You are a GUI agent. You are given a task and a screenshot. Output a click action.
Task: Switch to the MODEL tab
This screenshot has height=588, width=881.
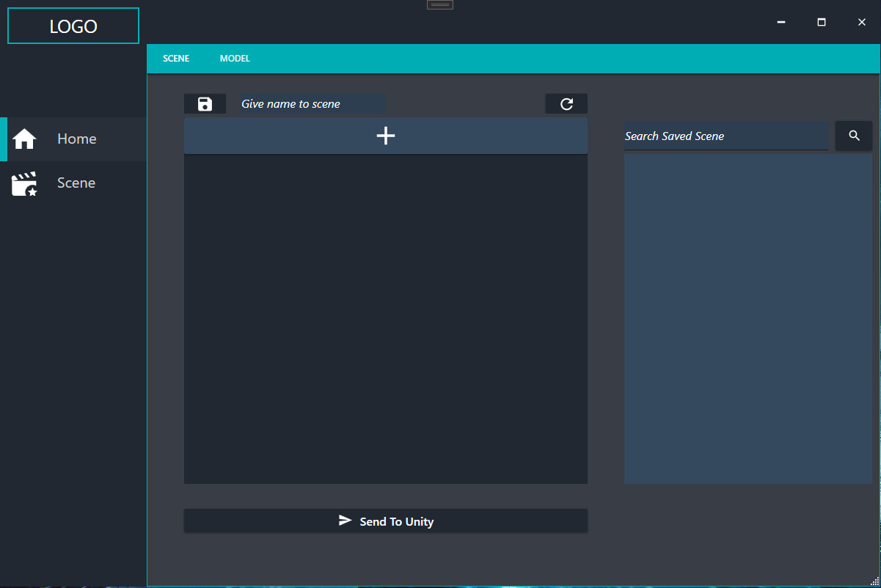pyautogui.click(x=235, y=59)
